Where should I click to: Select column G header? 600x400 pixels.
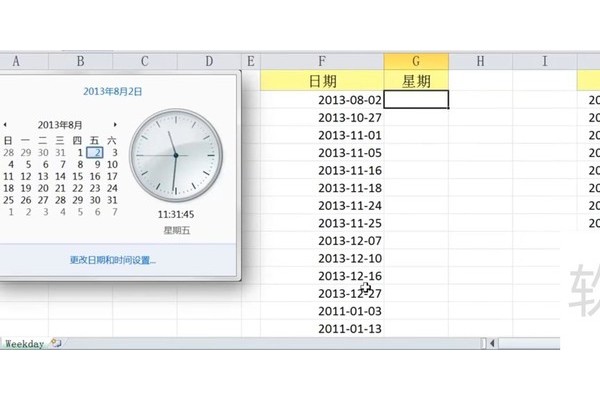[x=416, y=61]
